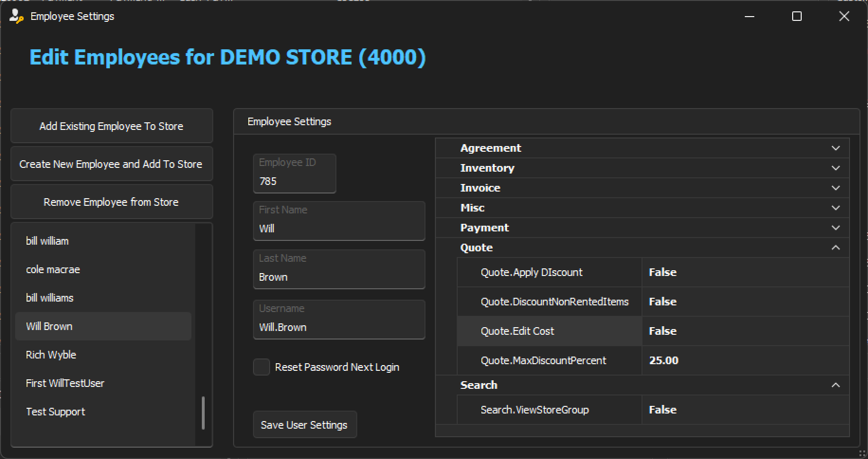868x459 pixels.
Task: Collapse the Search settings section
Action: (835, 386)
